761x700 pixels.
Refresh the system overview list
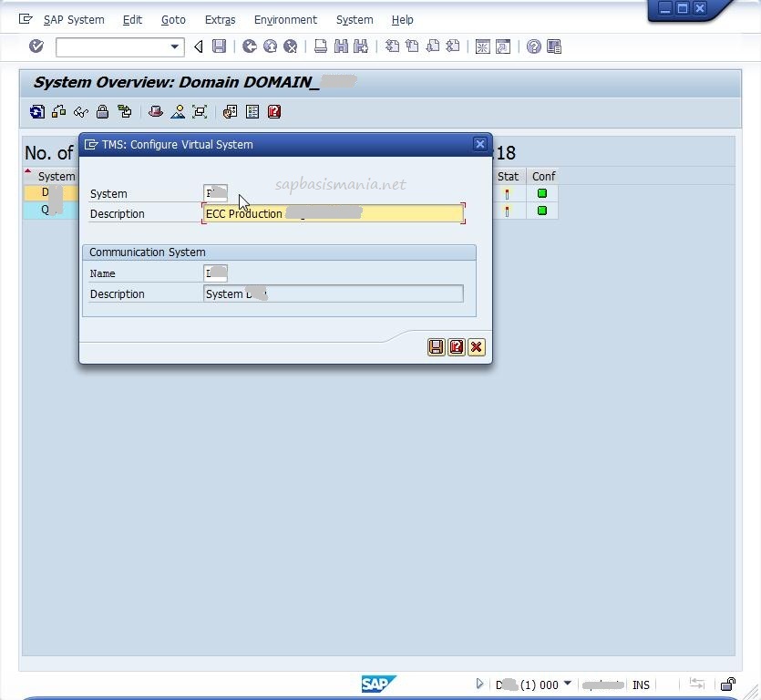36,111
